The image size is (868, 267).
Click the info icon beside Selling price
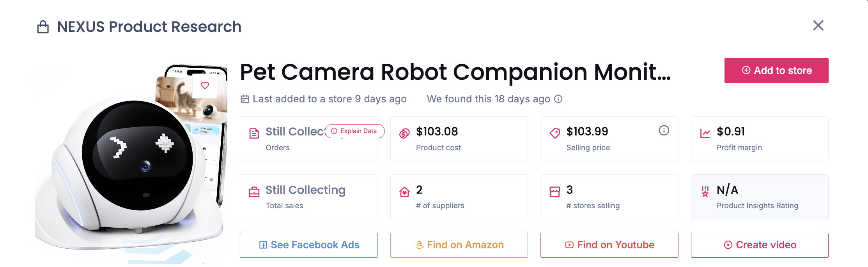[664, 130]
